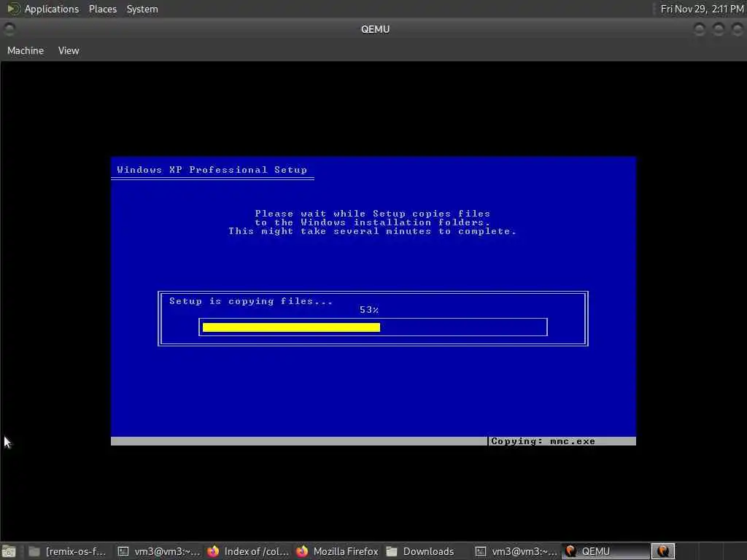Click the 'Setup is copying files...' text
The height and width of the screenshot is (560, 747).
[251, 301]
